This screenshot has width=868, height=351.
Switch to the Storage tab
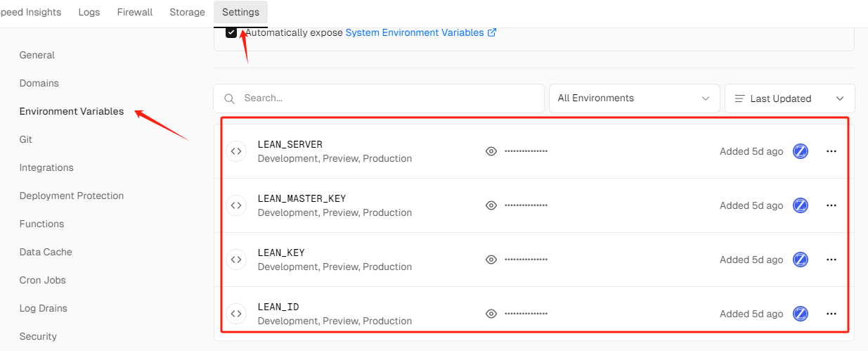point(187,12)
